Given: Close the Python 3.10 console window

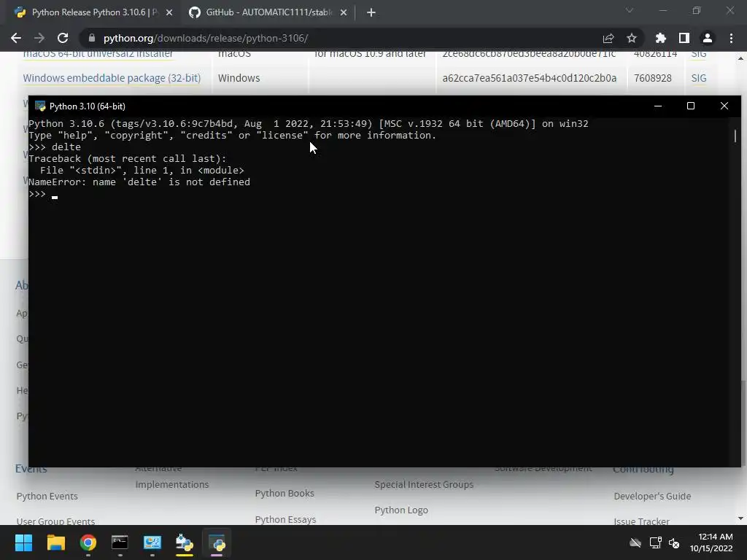Looking at the screenshot, I should pos(724,106).
